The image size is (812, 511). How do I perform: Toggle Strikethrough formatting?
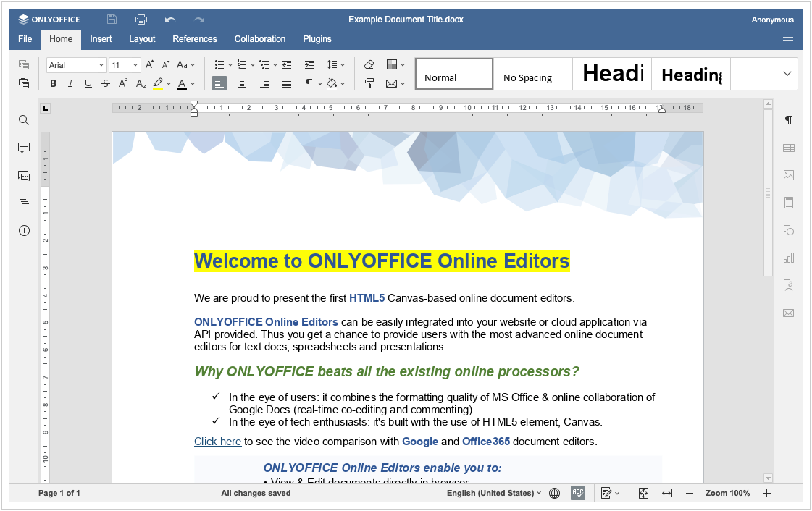[106, 83]
